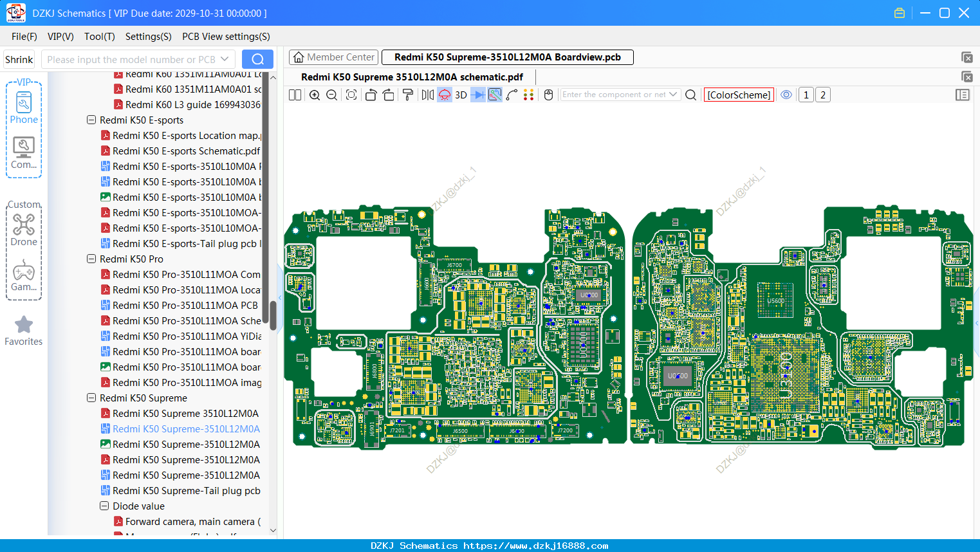Collapse the Redmi K50 E-sports folder
Screen dimensions: 980x552
pos(91,120)
